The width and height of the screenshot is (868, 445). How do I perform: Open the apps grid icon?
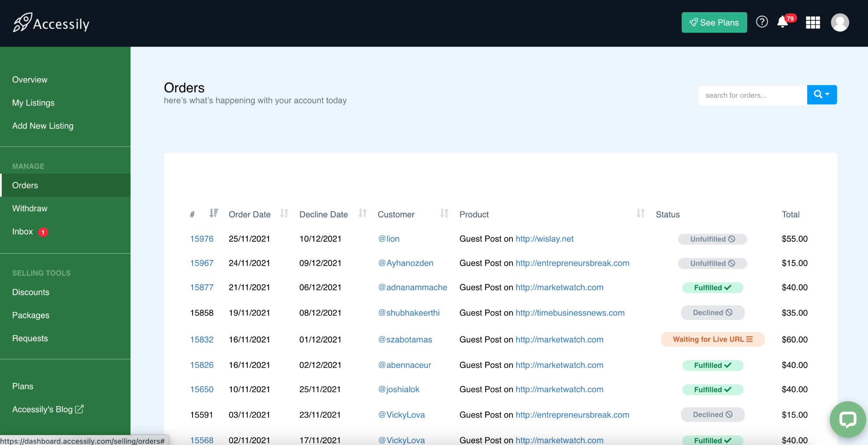tap(813, 23)
